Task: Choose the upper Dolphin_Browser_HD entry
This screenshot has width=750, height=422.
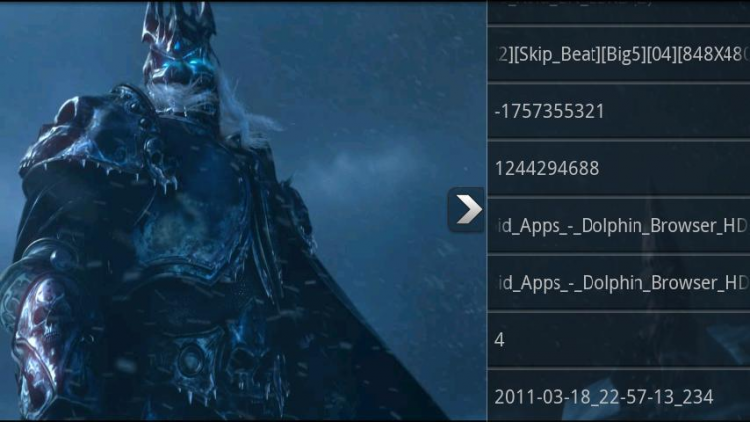Action: [x=618, y=225]
